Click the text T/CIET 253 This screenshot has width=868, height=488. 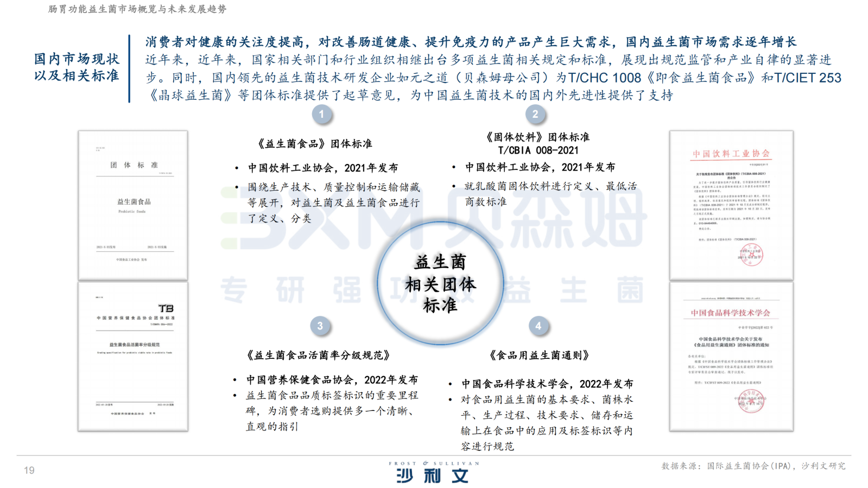point(808,78)
